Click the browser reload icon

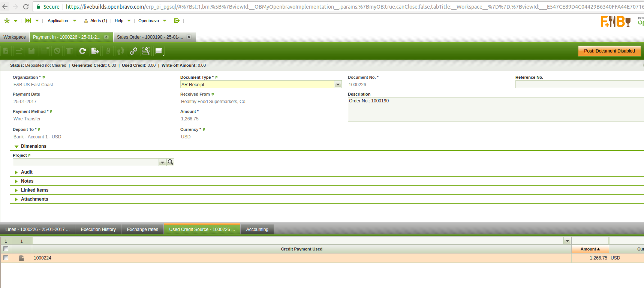[x=26, y=7]
